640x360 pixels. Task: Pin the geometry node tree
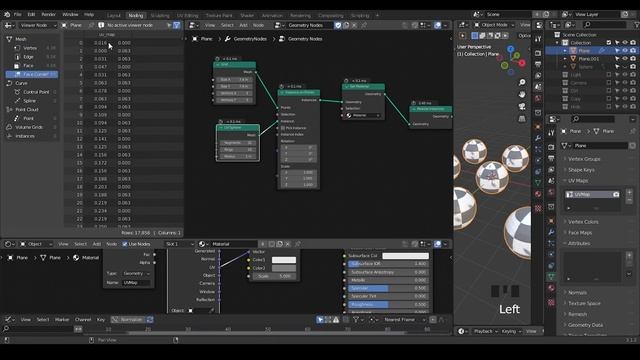click(364, 25)
